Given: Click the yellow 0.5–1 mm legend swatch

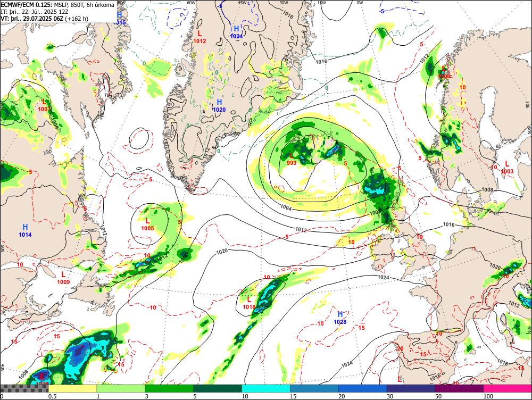Looking at the screenshot, I should [72, 389].
